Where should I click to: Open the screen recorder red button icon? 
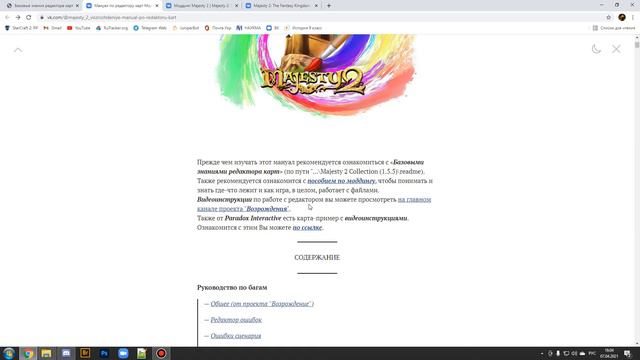click(161, 353)
